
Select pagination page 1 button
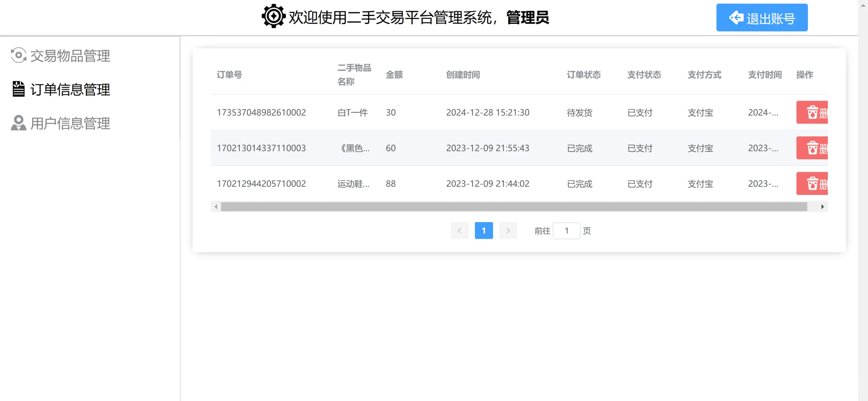click(483, 230)
